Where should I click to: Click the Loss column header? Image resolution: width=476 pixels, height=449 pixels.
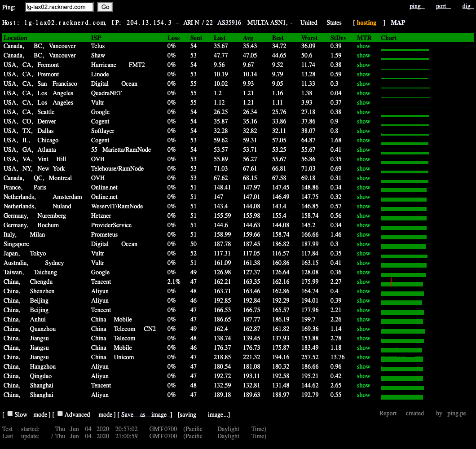tap(173, 38)
